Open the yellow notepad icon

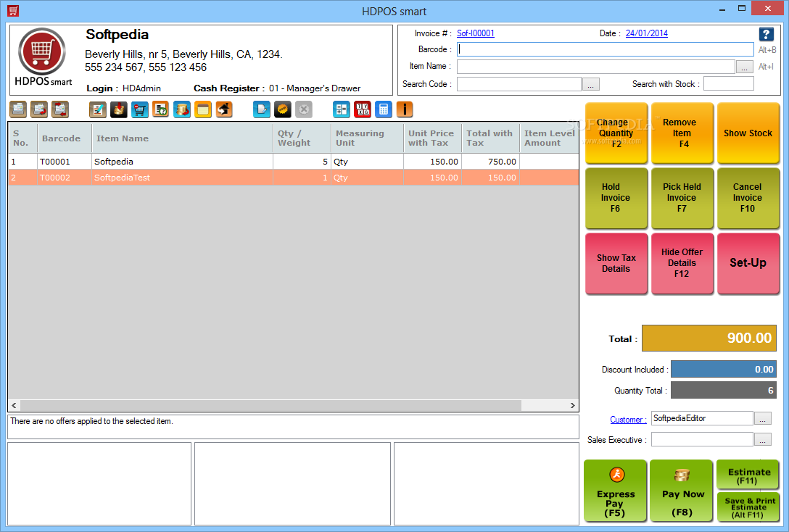tap(203, 109)
